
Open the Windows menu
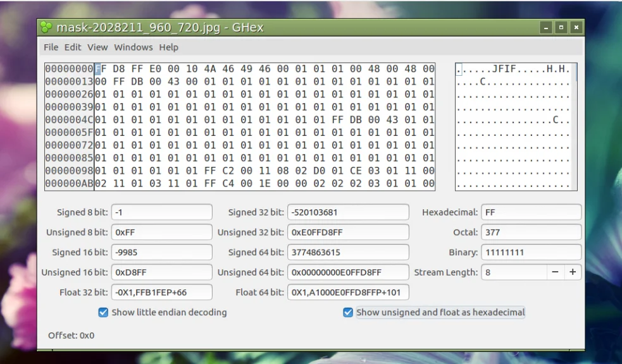tap(134, 47)
